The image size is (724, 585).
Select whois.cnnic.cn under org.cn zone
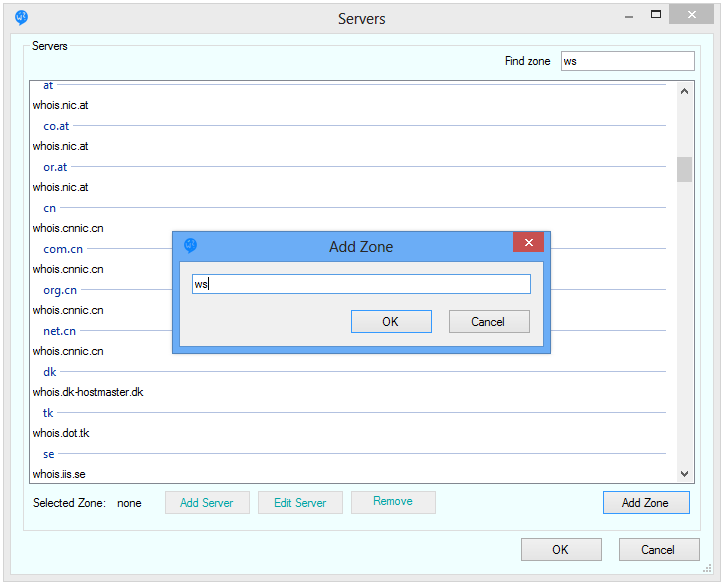tap(68, 310)
